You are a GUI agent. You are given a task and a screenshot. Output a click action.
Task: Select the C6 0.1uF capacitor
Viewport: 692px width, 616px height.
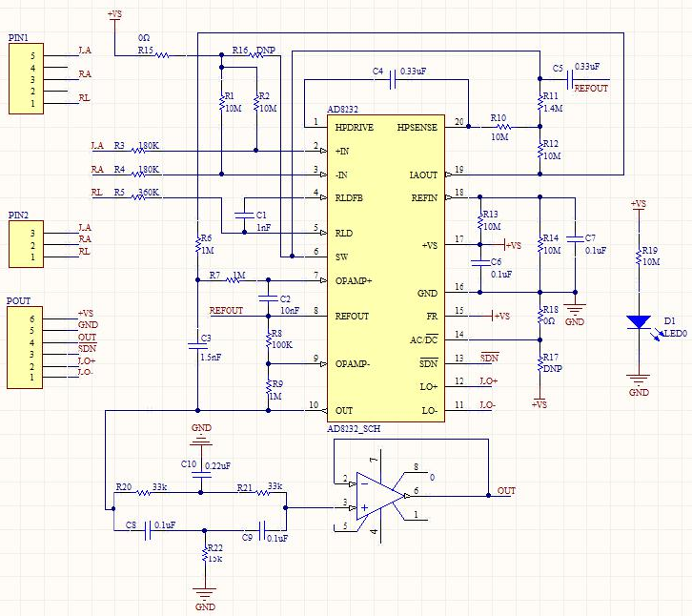click(479, 263)
